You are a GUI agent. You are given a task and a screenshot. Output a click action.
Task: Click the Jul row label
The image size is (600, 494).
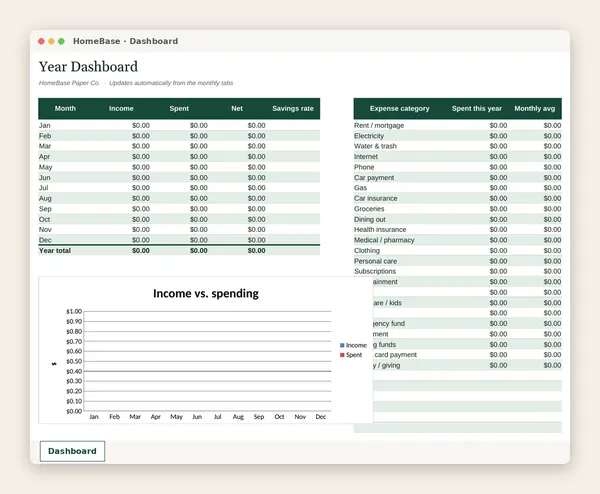click(43, 188)
